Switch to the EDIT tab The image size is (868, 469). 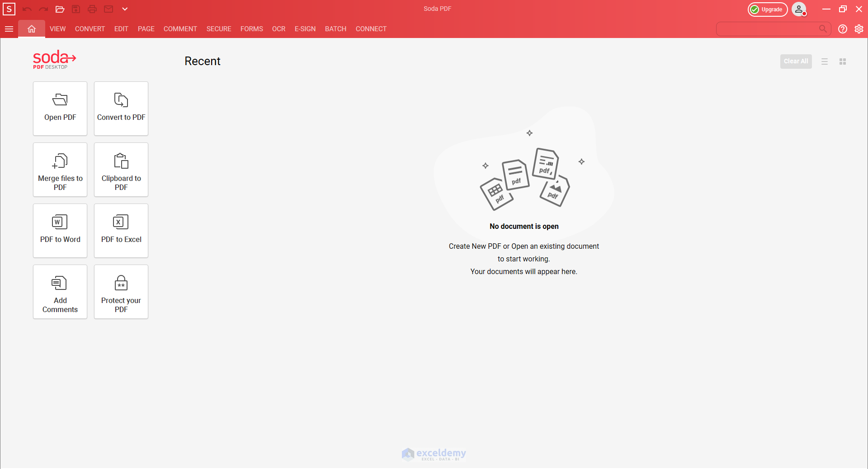coord(121,29)
